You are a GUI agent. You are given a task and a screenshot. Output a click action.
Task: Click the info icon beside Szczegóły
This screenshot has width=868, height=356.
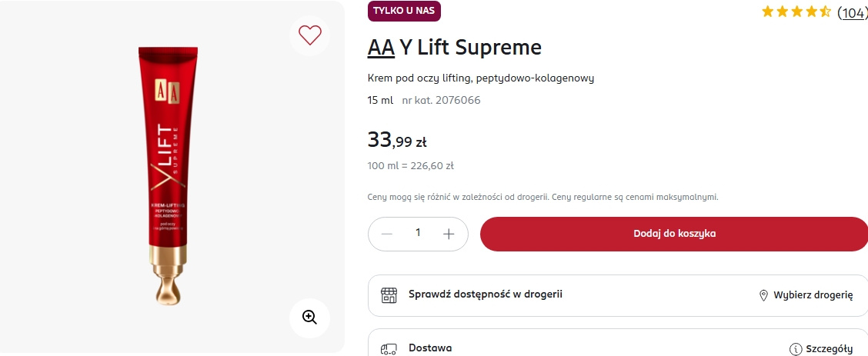796,349
